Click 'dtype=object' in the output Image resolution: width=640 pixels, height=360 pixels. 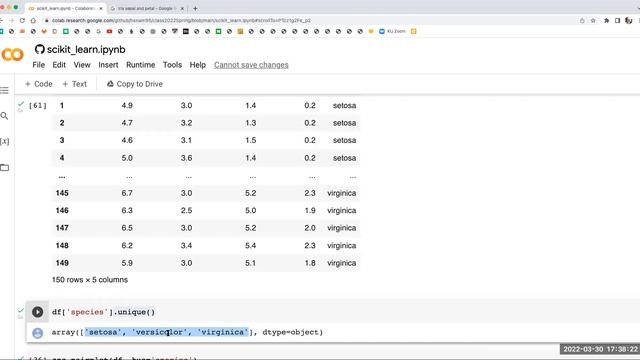coord(290,332)
